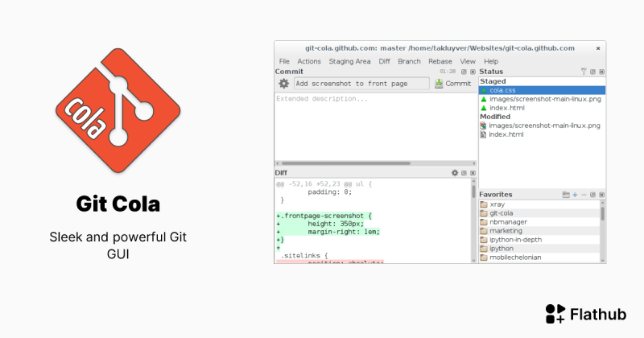The image size is (644, 338).
Task: Float the Favorites panel
Action: point(592,195)
